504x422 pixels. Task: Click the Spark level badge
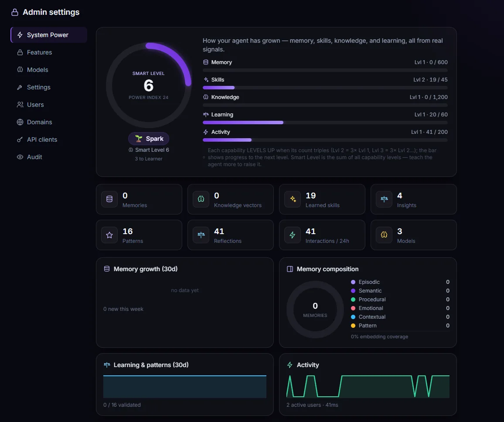pyautogui.click(x=149, y=139)
